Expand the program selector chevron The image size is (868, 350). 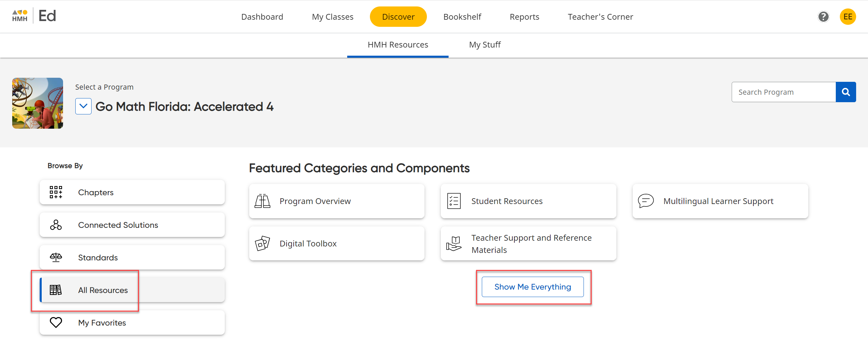pos(83,106)
